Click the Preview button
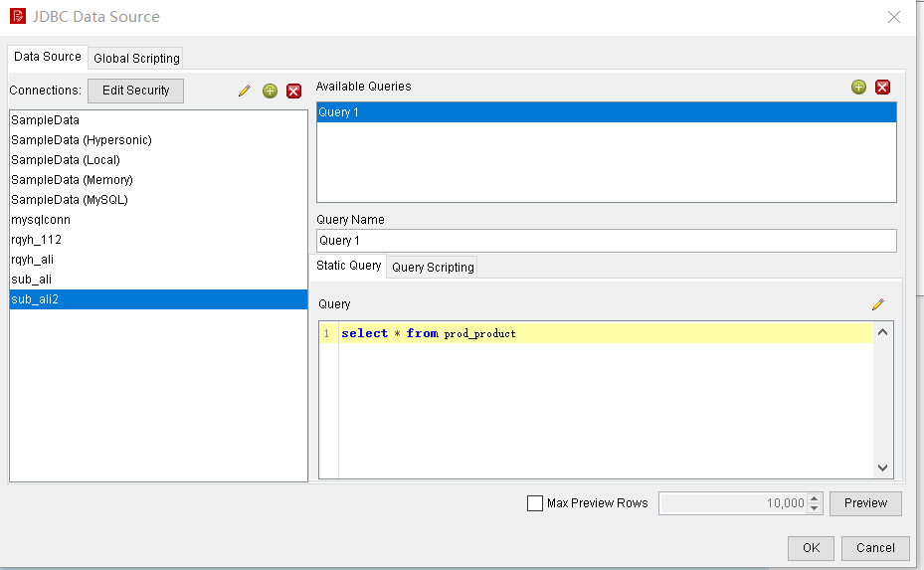The height and width of the screenshot is (570, 924). coord(865,503)
